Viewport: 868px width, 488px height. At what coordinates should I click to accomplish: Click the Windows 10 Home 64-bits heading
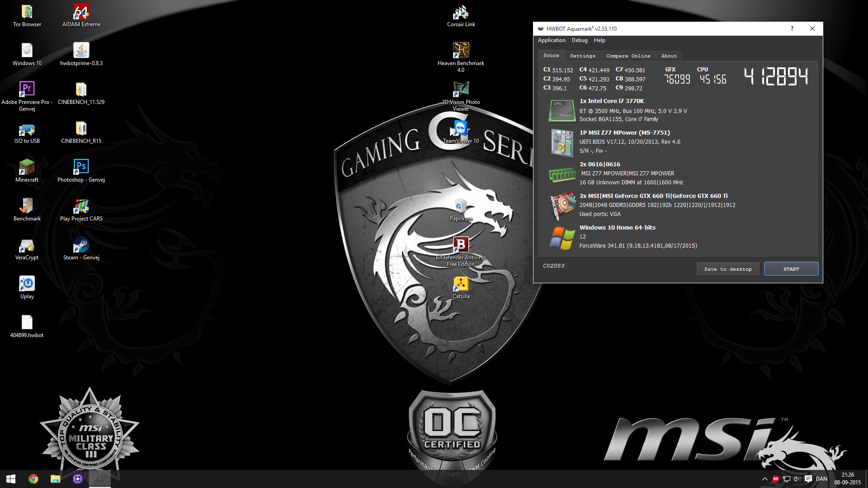[x=618, y=228]
